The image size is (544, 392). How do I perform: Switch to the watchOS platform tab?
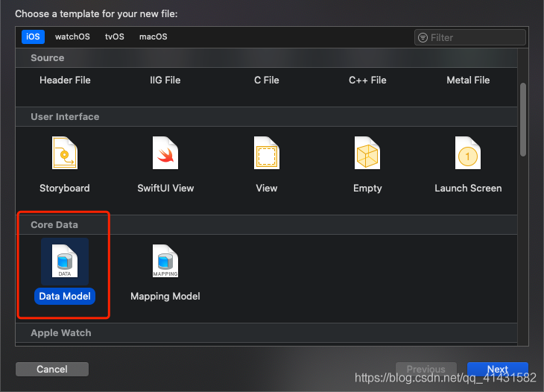pyautogui.click(x=72, y=37)
